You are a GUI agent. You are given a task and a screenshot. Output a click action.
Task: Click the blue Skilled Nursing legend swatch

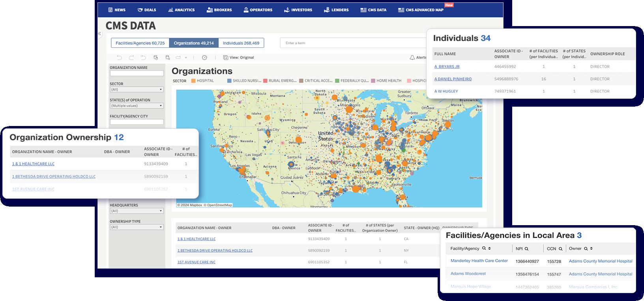229,81
